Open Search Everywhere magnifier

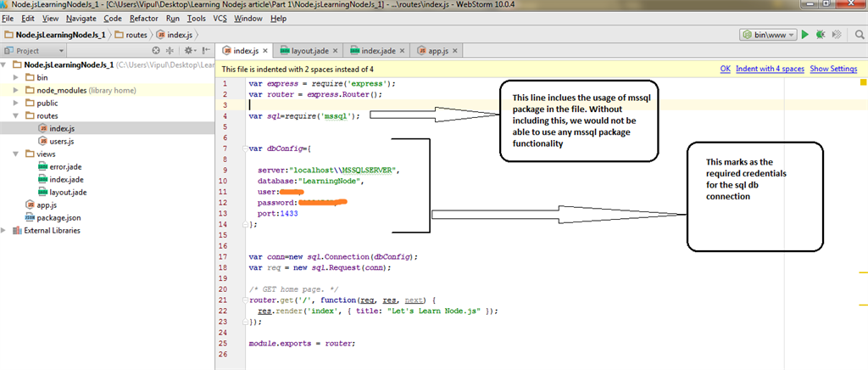tap(857, 35)
